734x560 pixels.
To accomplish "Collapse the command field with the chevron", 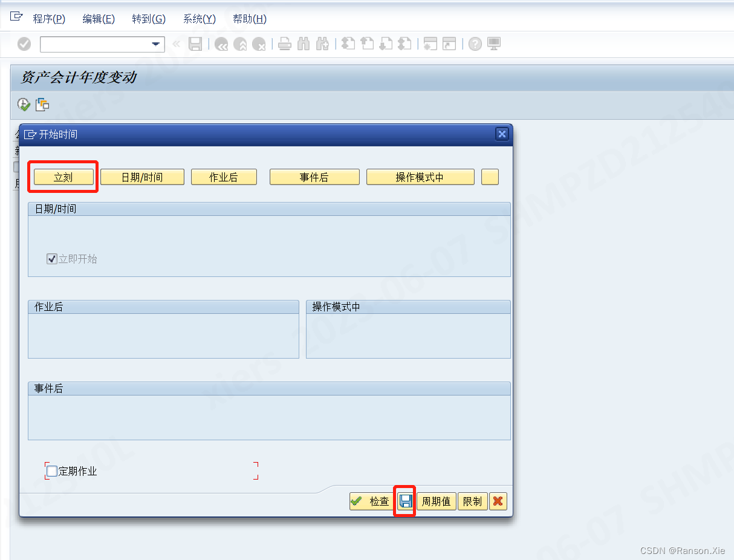I will tap(175, 44).
